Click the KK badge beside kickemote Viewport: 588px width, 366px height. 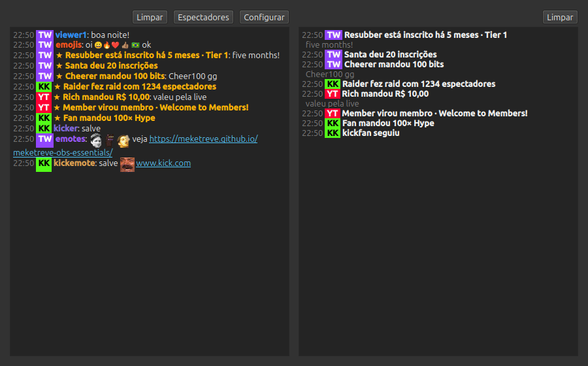[44, 163]
